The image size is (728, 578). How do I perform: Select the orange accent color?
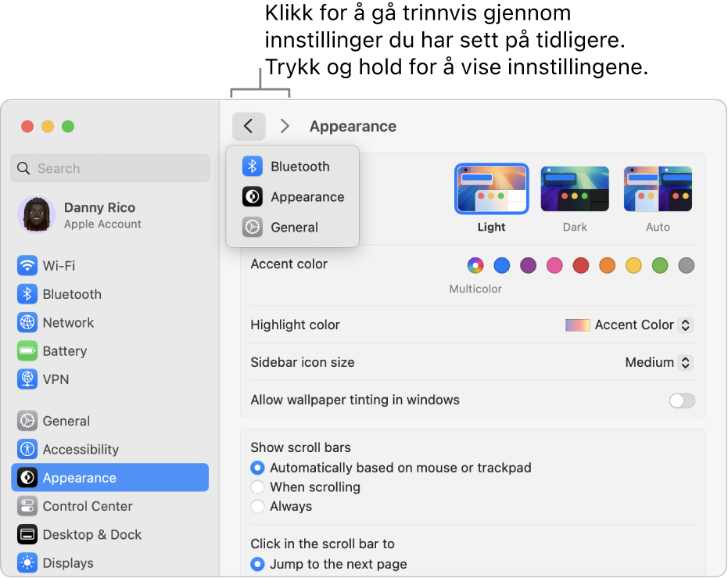click(608, 266)
